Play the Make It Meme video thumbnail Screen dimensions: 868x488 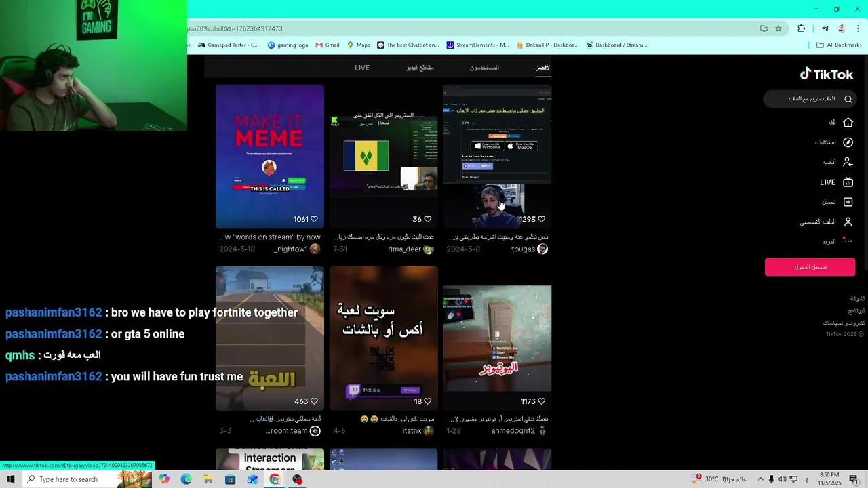270,157
